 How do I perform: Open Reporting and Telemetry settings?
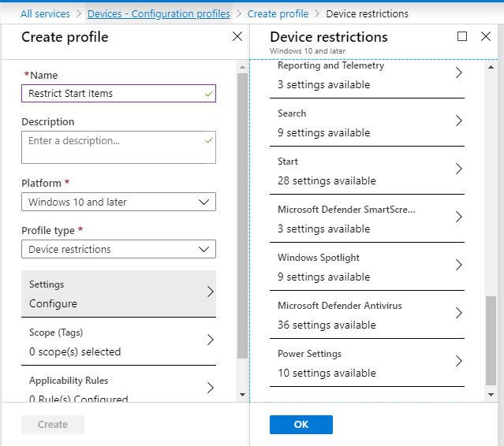[367, 75]
